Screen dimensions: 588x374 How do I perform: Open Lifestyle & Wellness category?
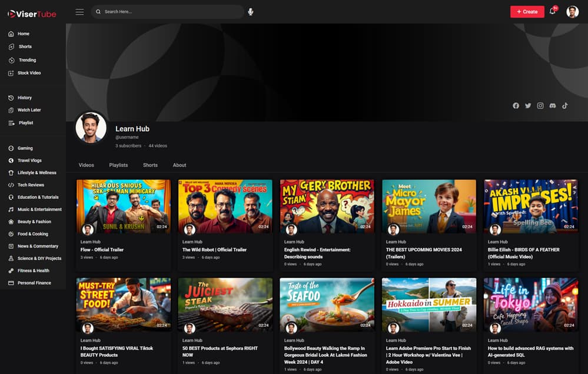(36, 173)
